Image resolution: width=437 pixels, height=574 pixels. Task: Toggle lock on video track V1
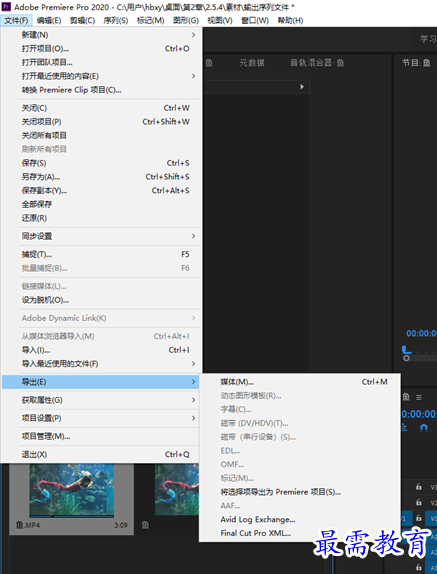[x=418, y=518]
